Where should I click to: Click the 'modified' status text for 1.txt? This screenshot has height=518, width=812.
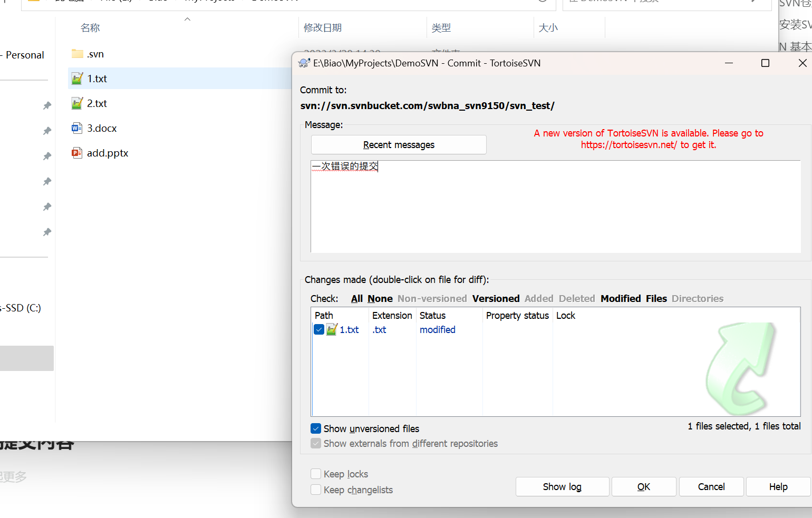438,330
